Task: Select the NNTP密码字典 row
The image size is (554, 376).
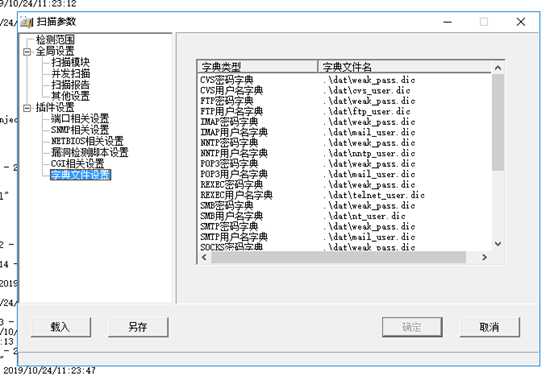Action: [344, 143]
